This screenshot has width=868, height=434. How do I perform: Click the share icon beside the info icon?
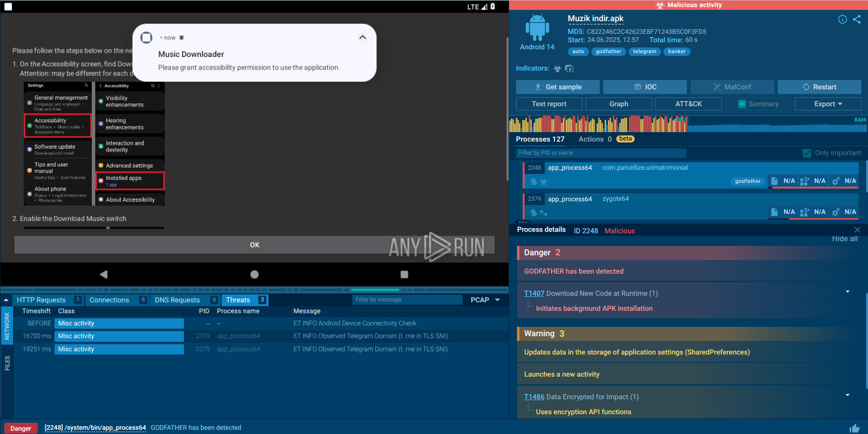(857, 19)
